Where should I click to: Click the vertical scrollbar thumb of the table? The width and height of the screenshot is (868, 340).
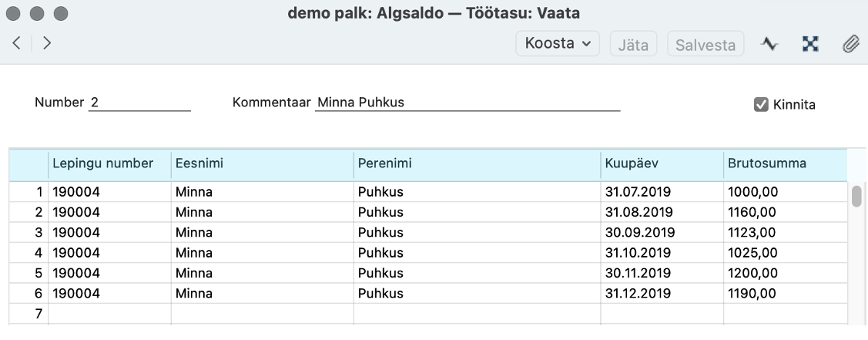[x=856, y=196]
